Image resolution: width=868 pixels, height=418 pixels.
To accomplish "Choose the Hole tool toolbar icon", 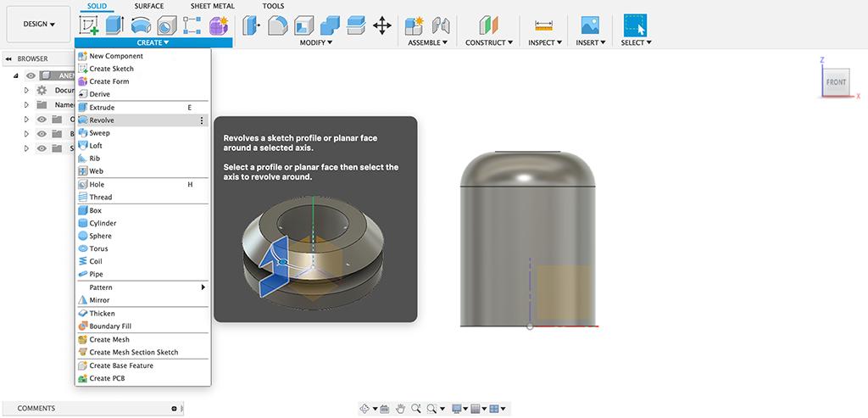I will click(166, 25).
